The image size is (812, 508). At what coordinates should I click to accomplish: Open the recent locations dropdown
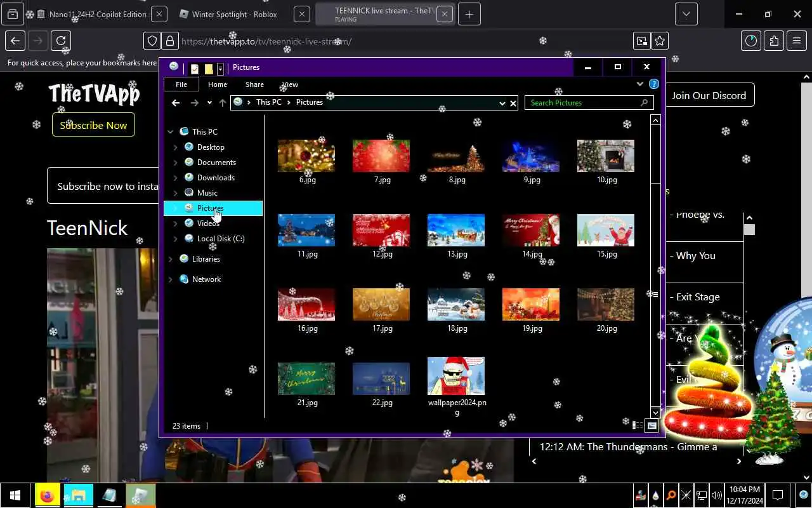click(x=209, y=103)
